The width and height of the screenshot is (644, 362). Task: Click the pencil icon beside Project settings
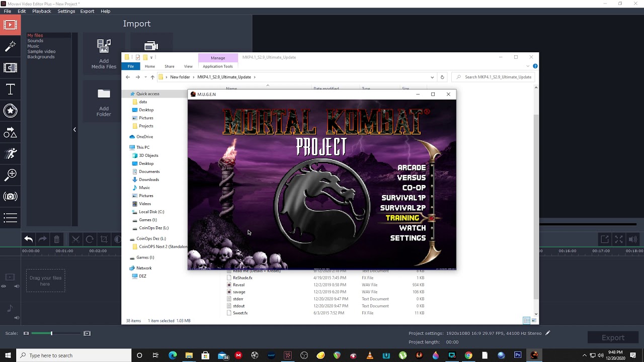tap(548, 333)
